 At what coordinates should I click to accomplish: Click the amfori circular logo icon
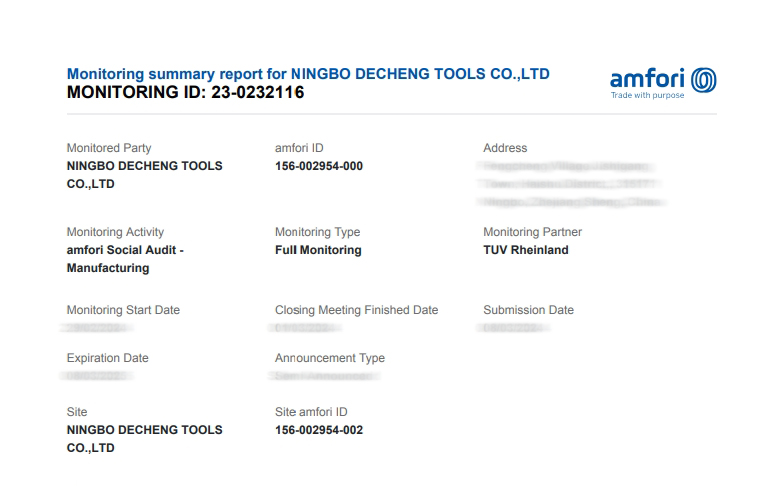click(704, 80)
